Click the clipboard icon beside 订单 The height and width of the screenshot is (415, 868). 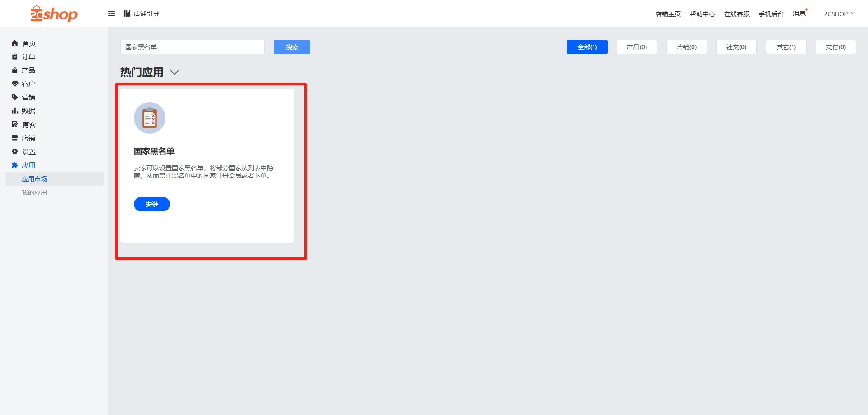pyautogui.click(x=14, y=57)
